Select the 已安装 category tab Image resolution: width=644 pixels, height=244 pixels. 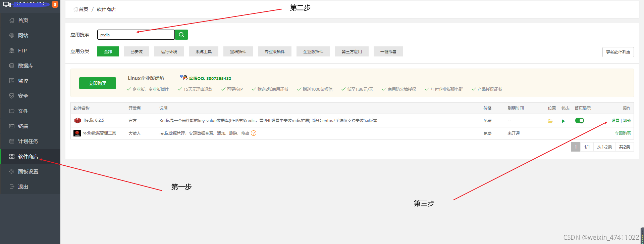coord(137,51)
